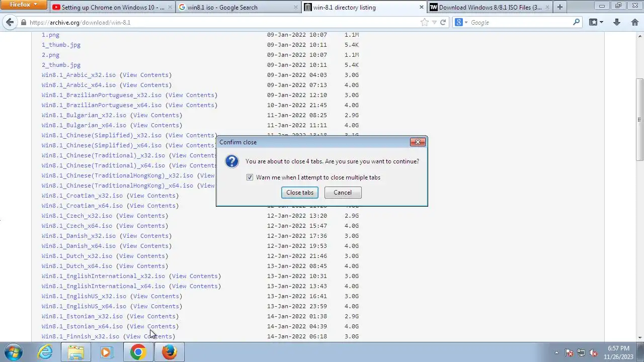The width and height of the screenshot is (644, 362).
Task: Open Win8.1_Estonian_x32.iso link
Action: (x=82, y=316)
